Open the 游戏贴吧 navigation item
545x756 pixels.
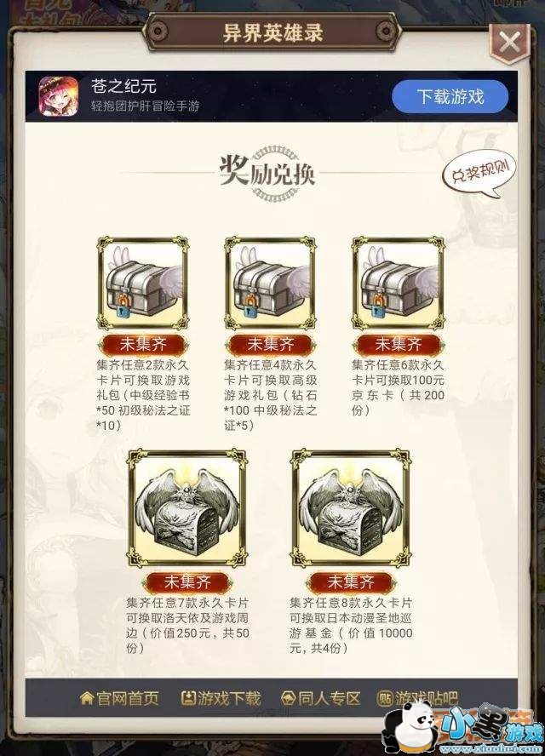(x=416, y=698)
